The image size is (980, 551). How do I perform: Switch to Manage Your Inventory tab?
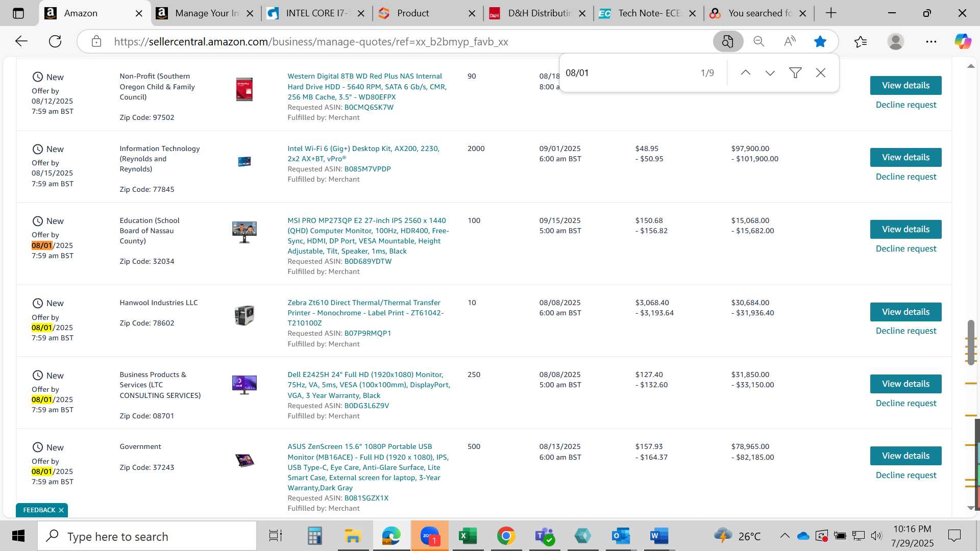205,13
